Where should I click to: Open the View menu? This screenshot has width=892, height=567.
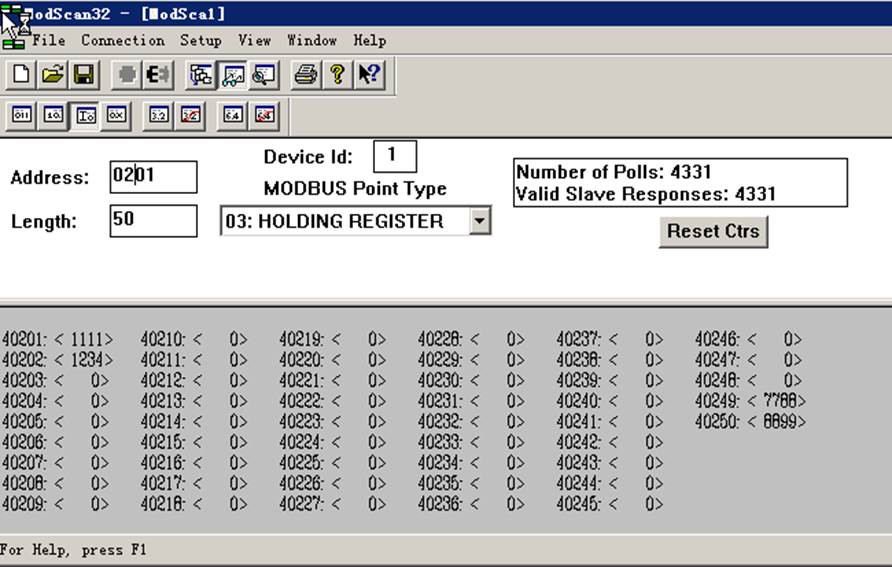tap(254, 40)
